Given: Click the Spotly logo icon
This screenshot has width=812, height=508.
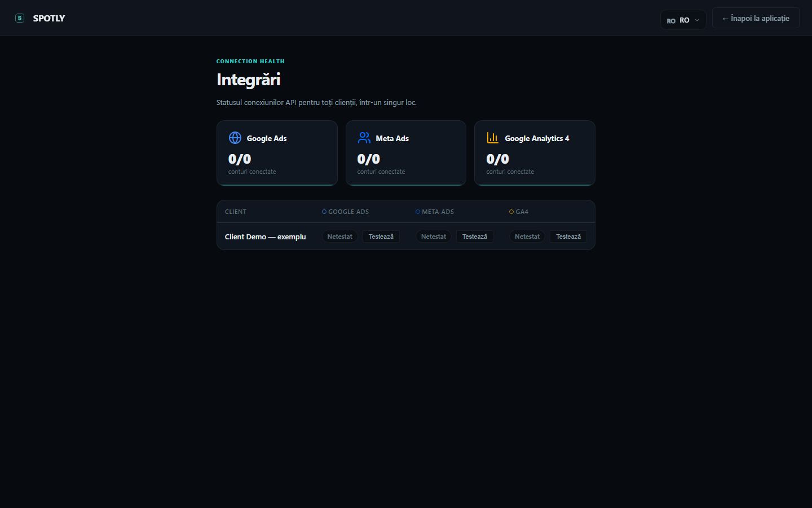Looking at the screenshot, I should (x=20, y=18).
